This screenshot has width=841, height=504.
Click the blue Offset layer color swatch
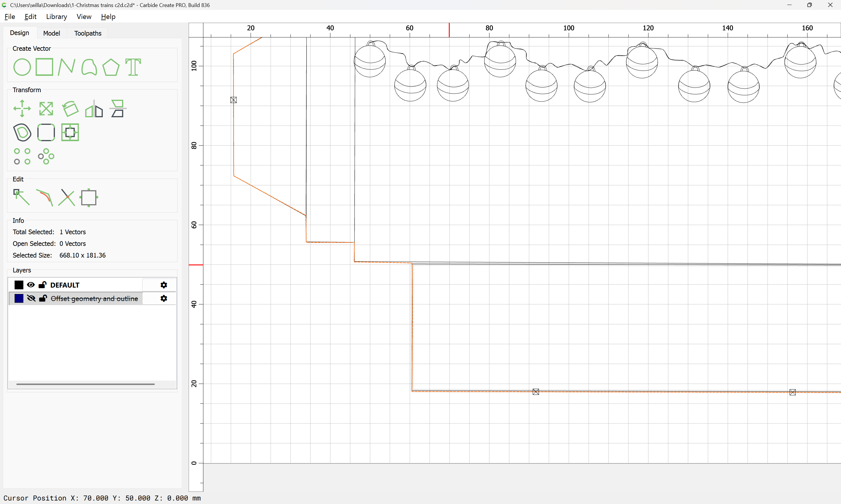[x=19, y=299]
